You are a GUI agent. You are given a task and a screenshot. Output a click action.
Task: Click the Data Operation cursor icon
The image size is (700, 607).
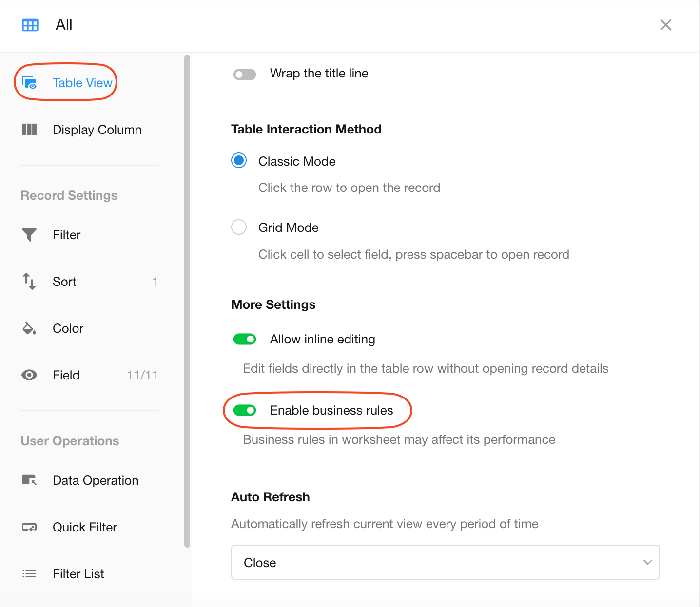29,480
